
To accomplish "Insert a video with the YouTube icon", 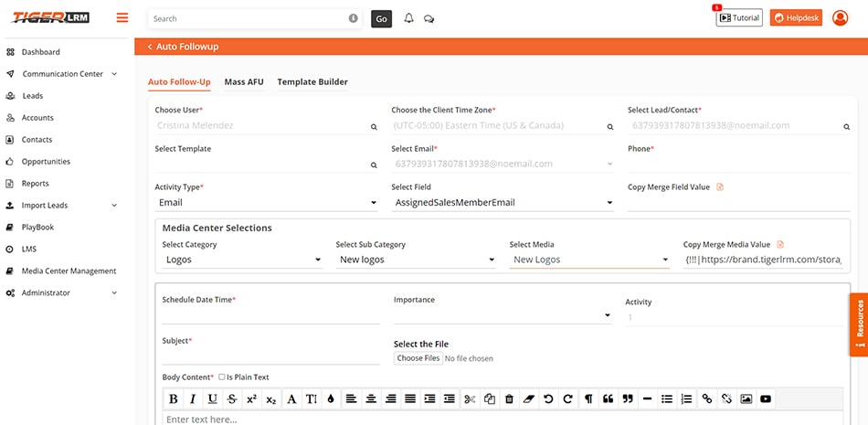I will [766, 398].
